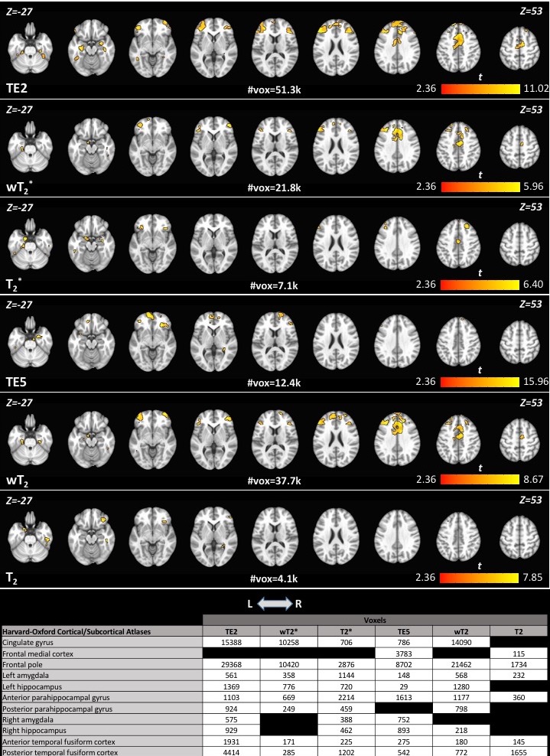550x756 pixels.
Task: Click the wT2* column header in the table
Action: pyautogui.click(x=288, y=631)
